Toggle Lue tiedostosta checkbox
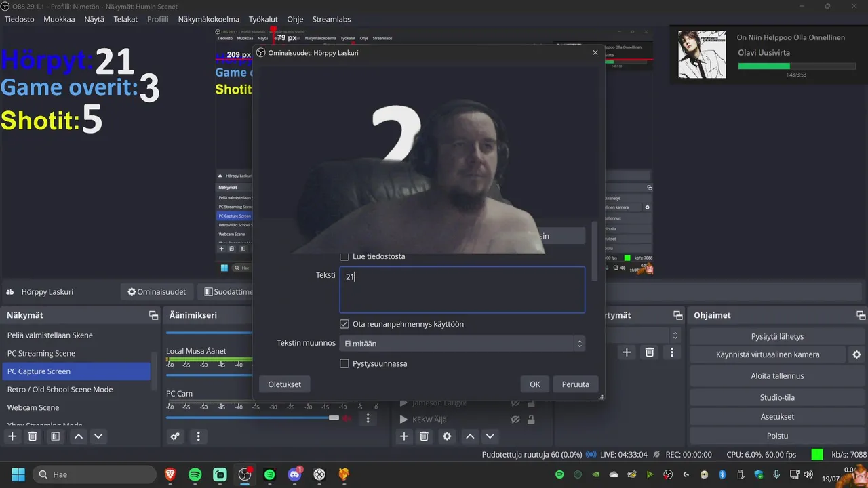Viewport: 868px width, 488px height. 344,257
